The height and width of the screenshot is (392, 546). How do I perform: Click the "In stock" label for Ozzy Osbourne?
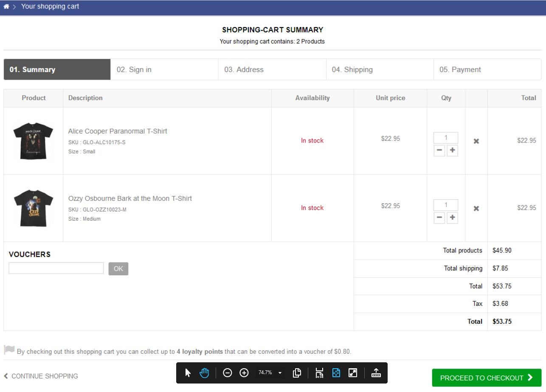pos(312,208)
